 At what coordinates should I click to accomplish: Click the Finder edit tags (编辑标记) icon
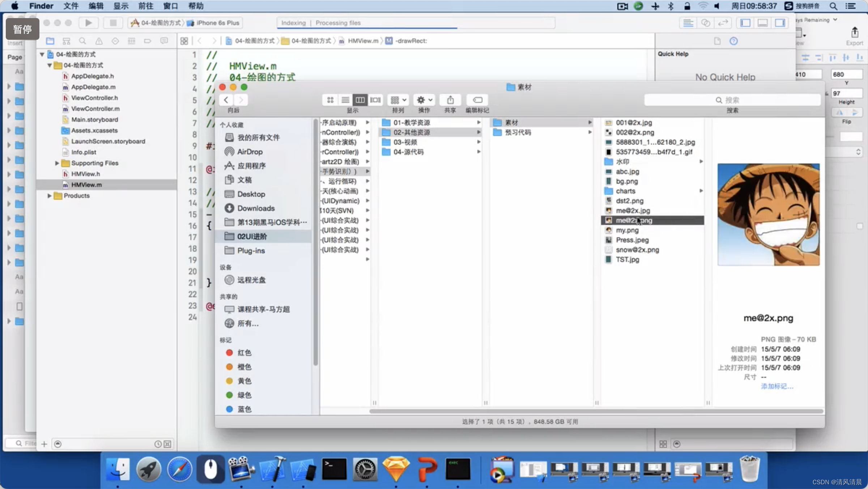pyautogui.click(x=477, y=100)
